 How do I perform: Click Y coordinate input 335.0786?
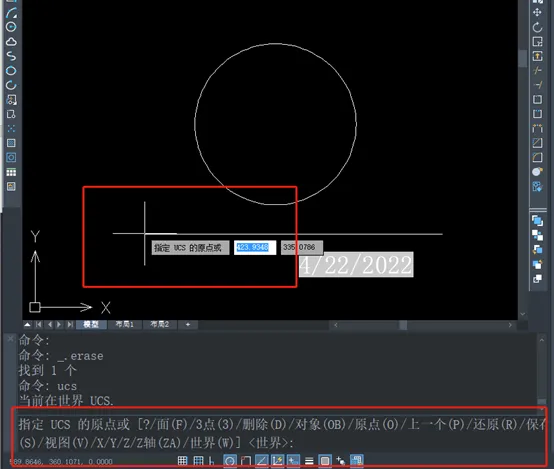301,247
